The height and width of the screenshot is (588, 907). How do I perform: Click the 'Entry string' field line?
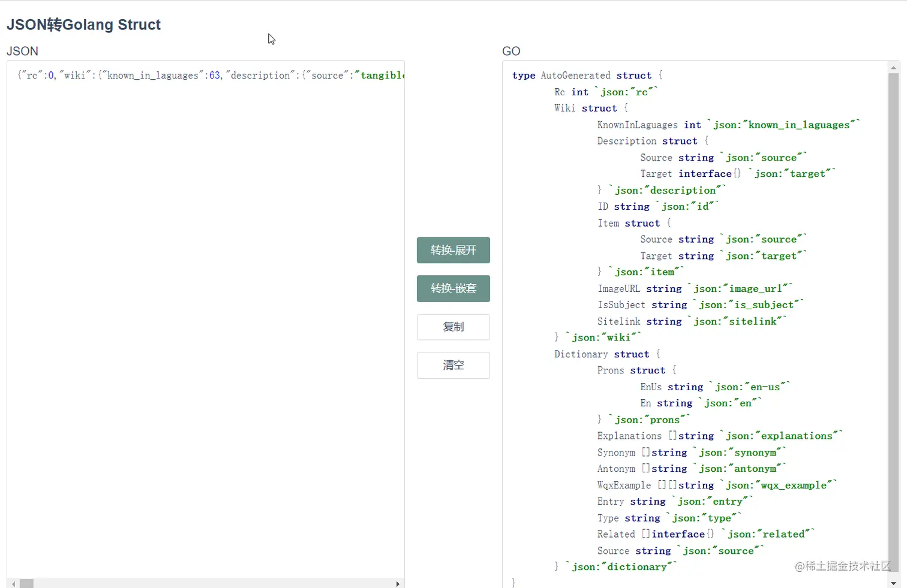coord(675,502)
